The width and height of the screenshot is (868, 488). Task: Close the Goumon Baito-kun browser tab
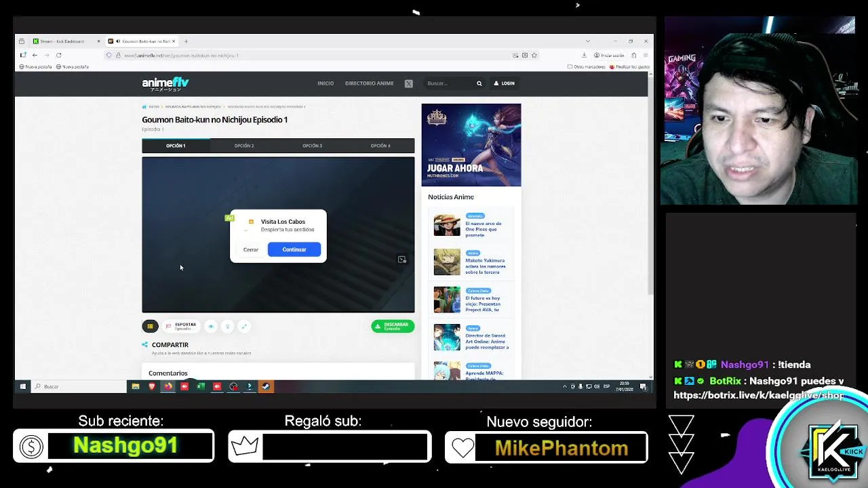coord(174,41)
